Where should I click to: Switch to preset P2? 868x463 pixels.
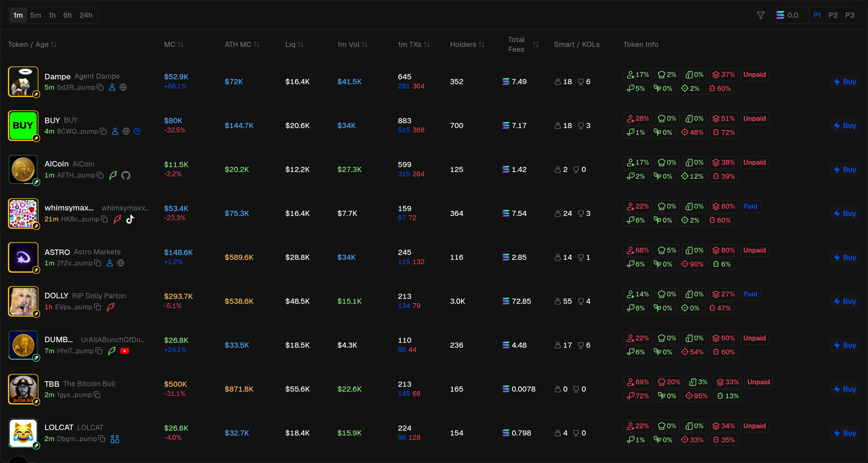click(x=833, y=15)
